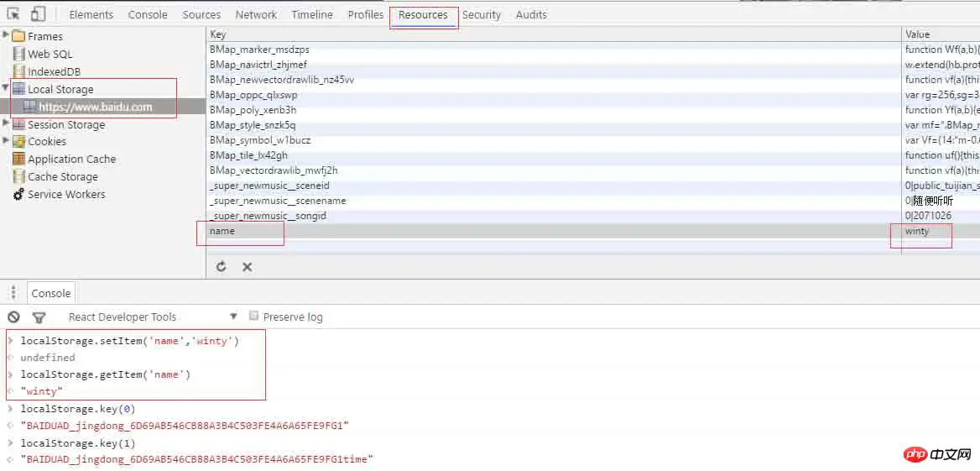Screen dimensions: 980x471
Task: Enable the Preserve log checkbox
Action: pos(254,317)
